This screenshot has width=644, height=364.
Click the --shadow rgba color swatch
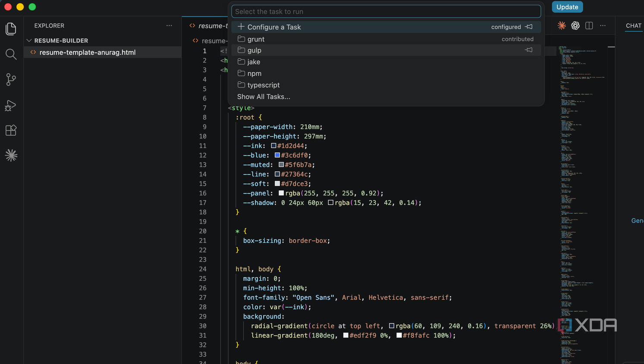point(330,203)
